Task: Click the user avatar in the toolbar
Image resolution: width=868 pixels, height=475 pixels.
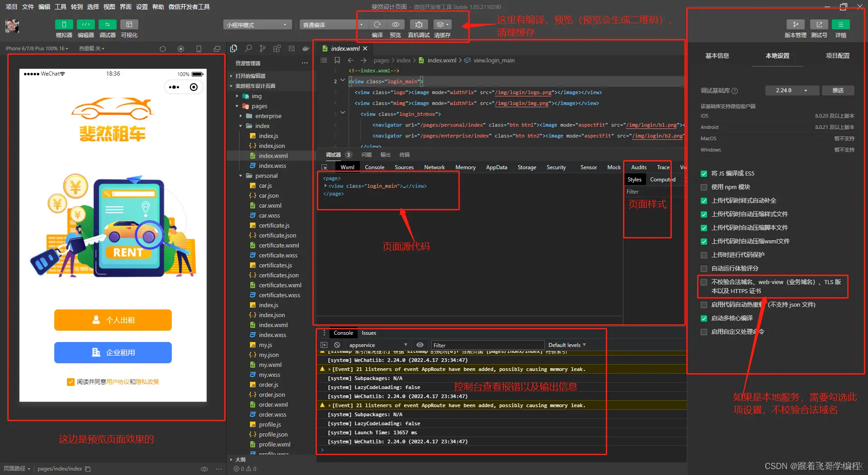Action: click(12, 26)
